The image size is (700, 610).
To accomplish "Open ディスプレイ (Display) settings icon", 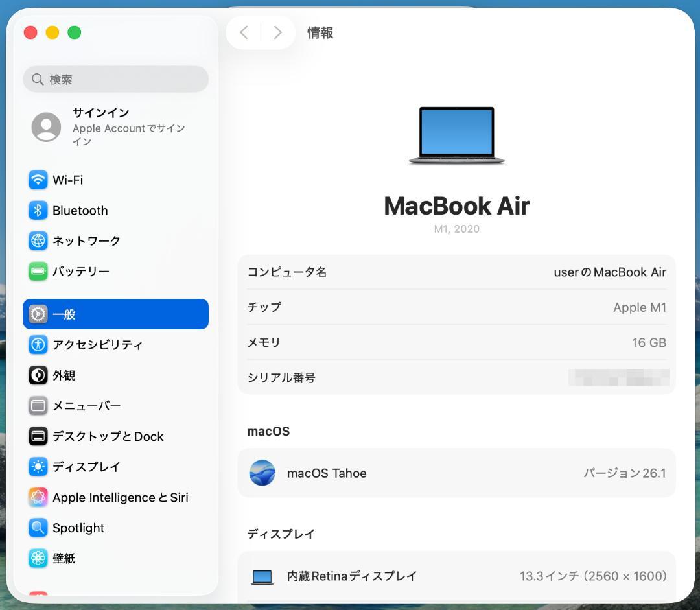I will point(38,467).
